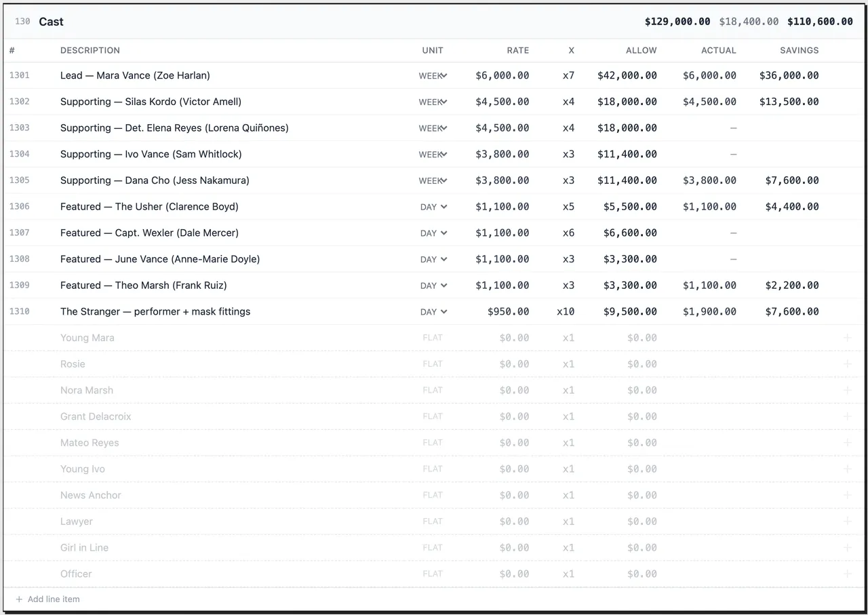
Task: Click the DESCRIPTION column header
Action: pyautogui.click(x=90, y=50)
